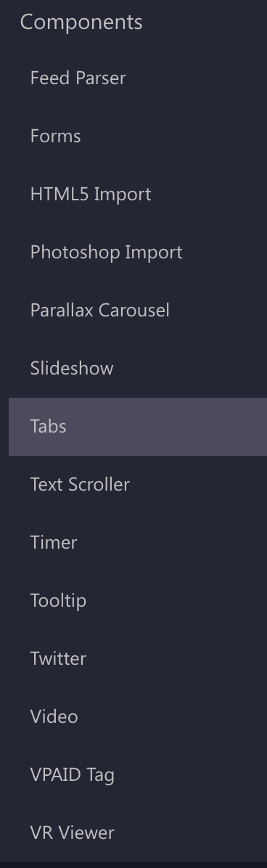
Task: Select Timer in the component list
Action: click(137, 543)
